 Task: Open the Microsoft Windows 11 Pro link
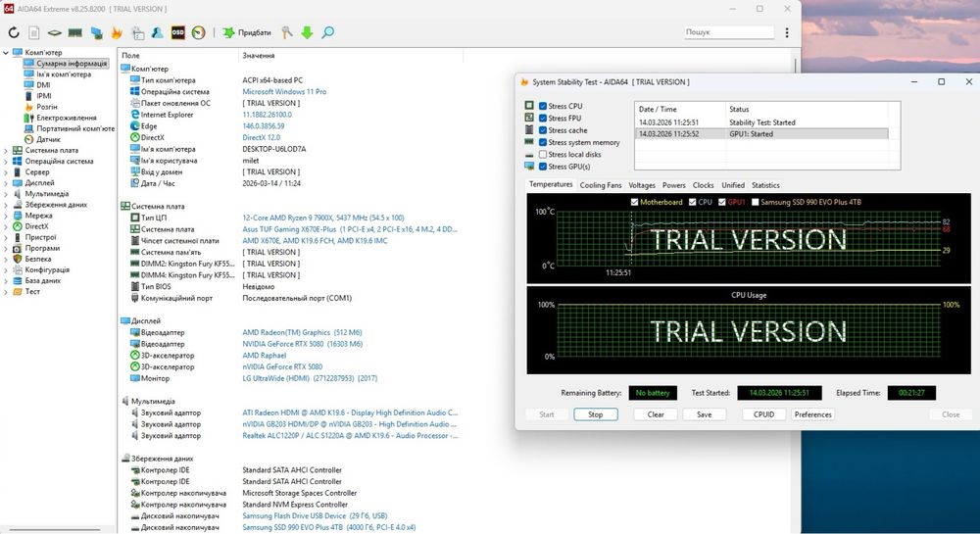(x=284, y=92)
